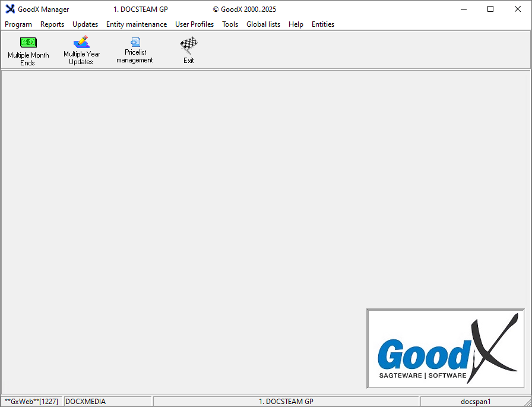Open the Help menu
Image resolution: width=532 pixels, height=407 pixels.
point(296,24)
